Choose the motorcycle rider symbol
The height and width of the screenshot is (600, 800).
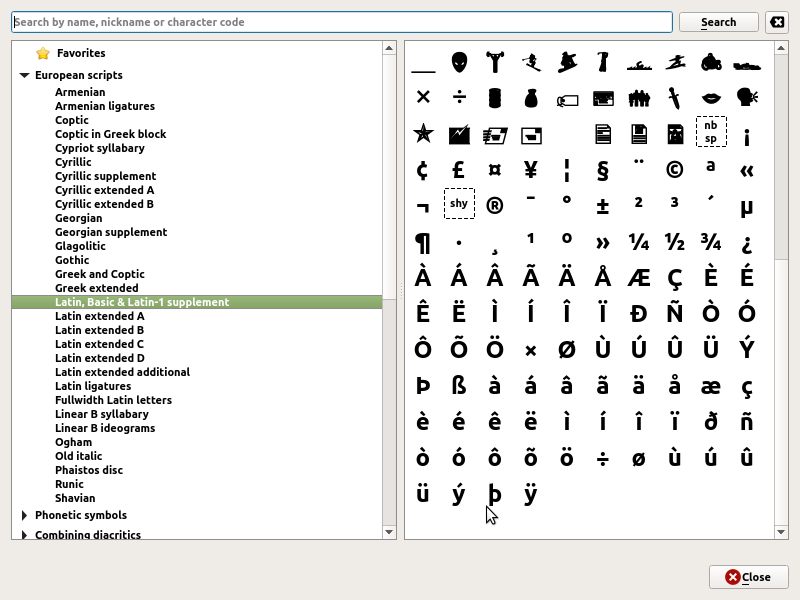pyautogui.click(x=710, y=62)
